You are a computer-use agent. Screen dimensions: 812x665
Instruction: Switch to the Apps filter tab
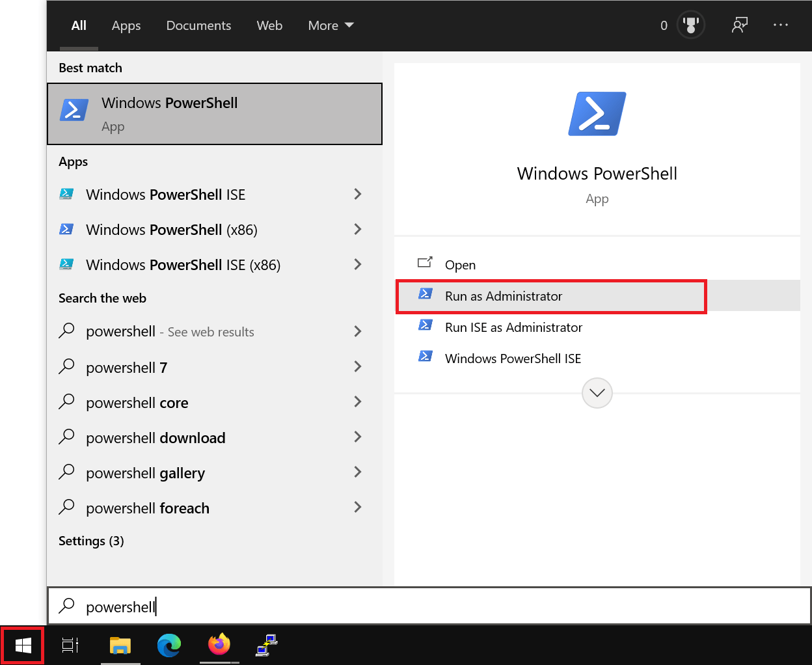click(x=126, y=25)
